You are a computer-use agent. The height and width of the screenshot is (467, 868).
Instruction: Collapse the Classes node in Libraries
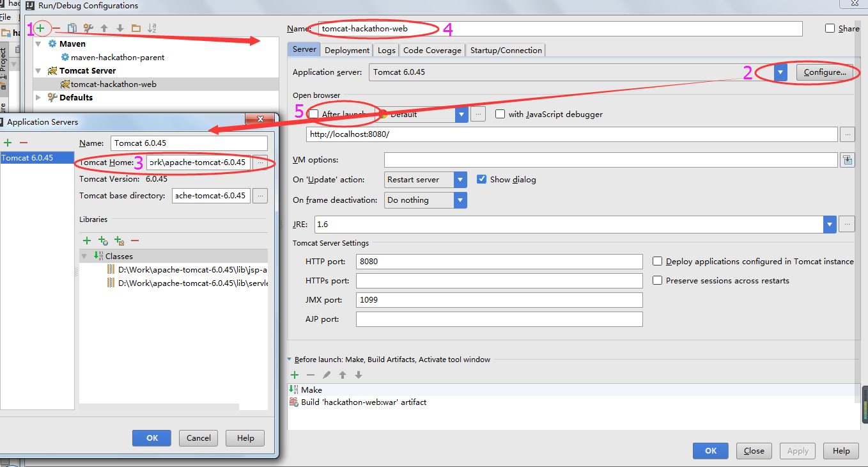pos(84,256)
